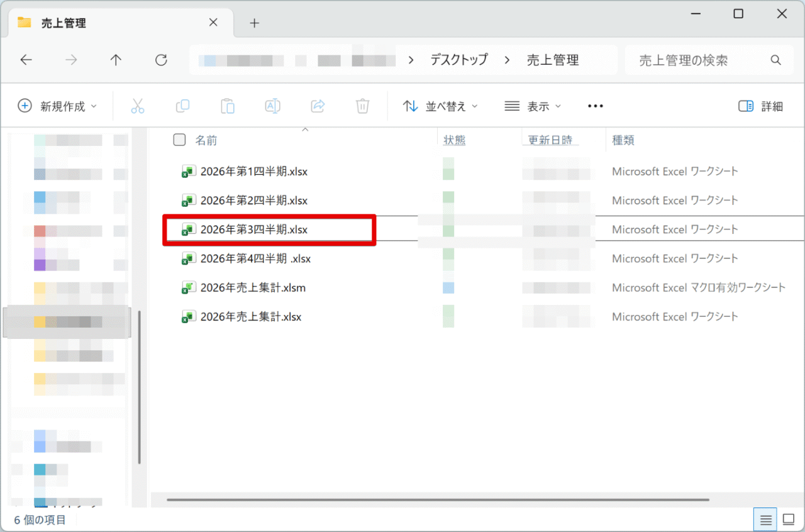Open the 表示 view dropdown
Image resolution: width=805 pixels, height=532 pixels.
[533, 106]
